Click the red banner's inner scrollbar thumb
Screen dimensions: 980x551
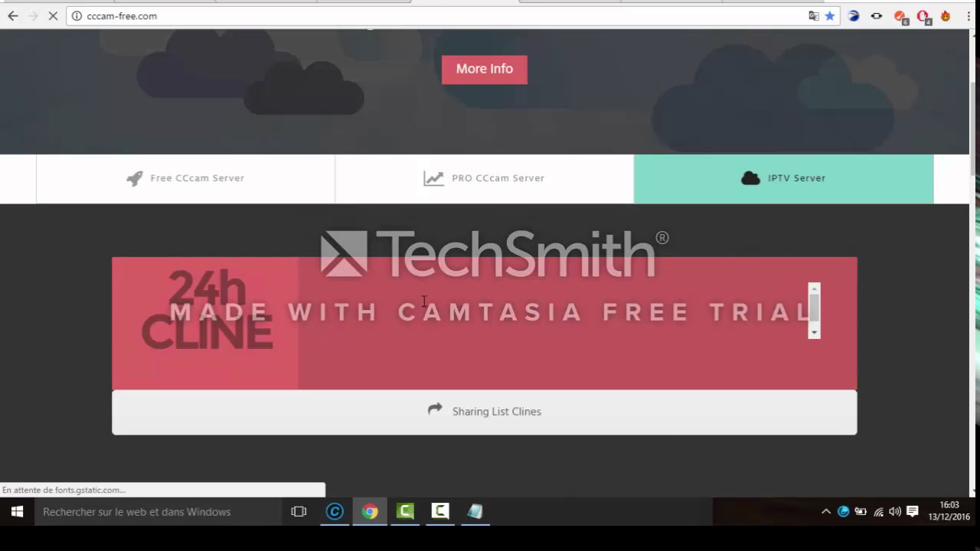(x=814, y=307)
